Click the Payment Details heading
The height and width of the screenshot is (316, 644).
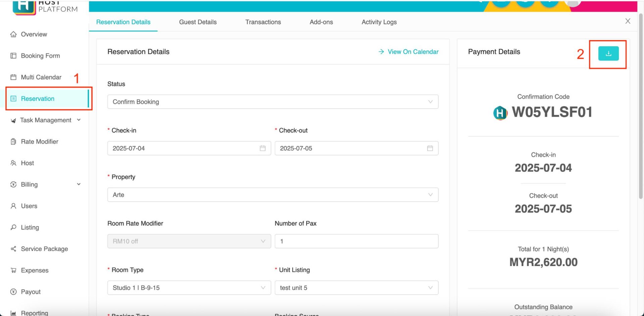[494, 52]
